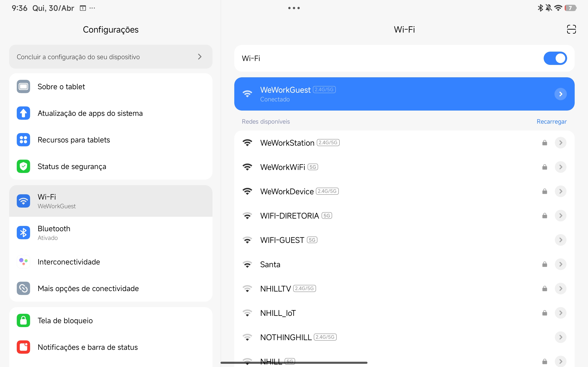Turn off the Wi-Fi switch
The height and width of the screenshot is (367, 588).
click(x=555, y=58)
